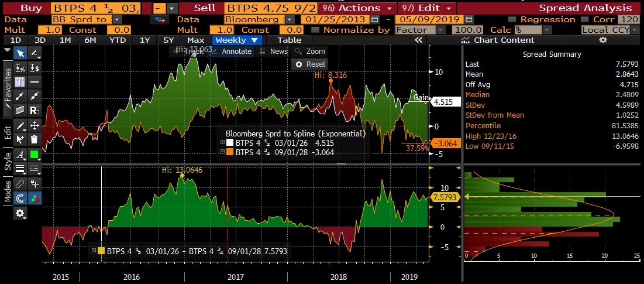Expand the 97) Edit menu

[427, 8]
